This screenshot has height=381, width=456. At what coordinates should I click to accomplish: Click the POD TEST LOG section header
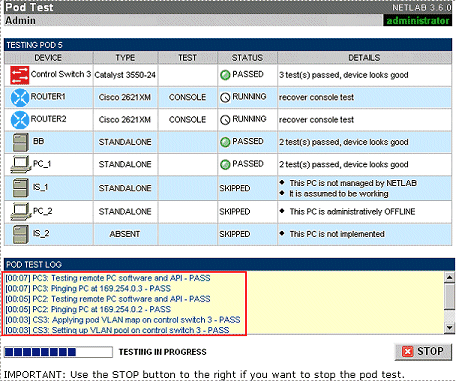click(x=228, y=265)
